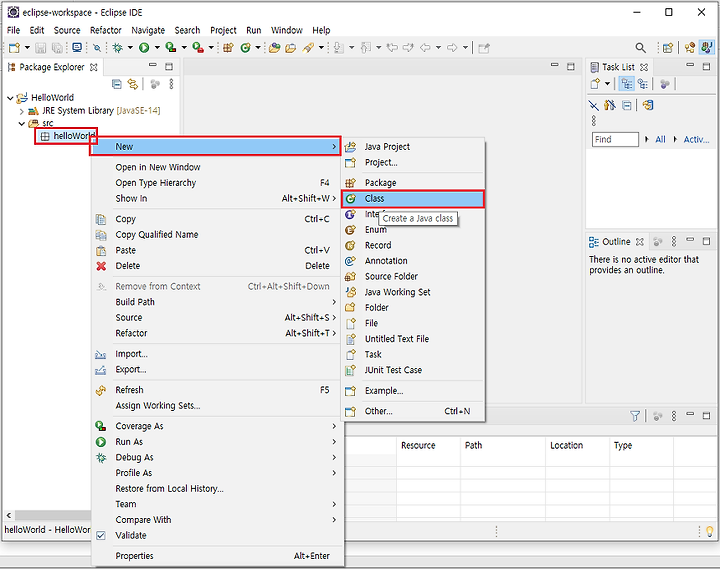The width and height of the screenshot is (720, 569).
Task: Open dropdown next to New Task icon
Action: click(608, 84)
